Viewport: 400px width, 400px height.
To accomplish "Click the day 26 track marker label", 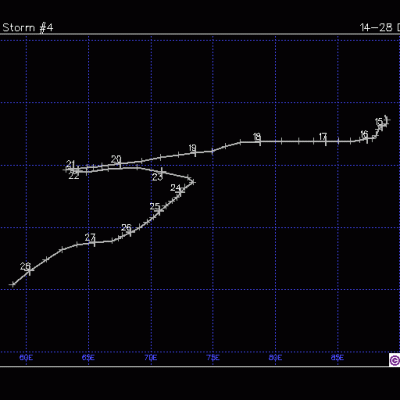I will pos(126,228).
